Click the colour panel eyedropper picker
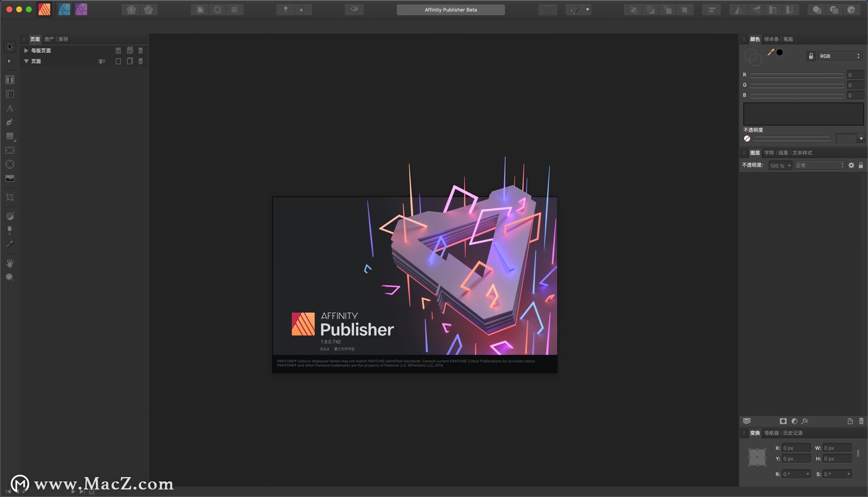 771,52
